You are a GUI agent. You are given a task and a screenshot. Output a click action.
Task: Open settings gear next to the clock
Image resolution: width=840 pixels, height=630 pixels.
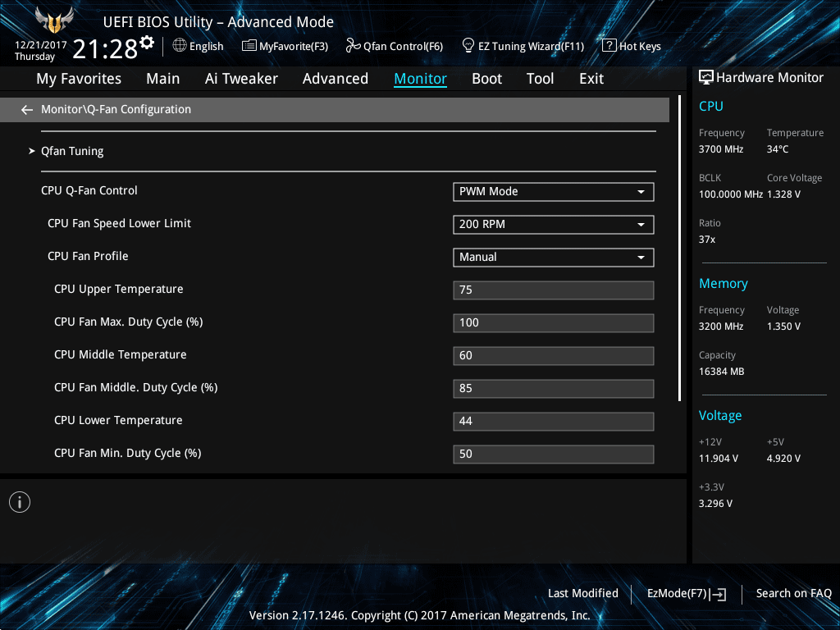(147, 43)
